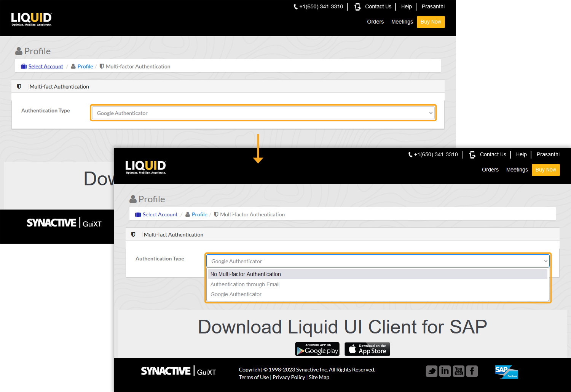Open the Facebook social icon in footer
This screenshot has width=571, height=392.
[472, 371]
